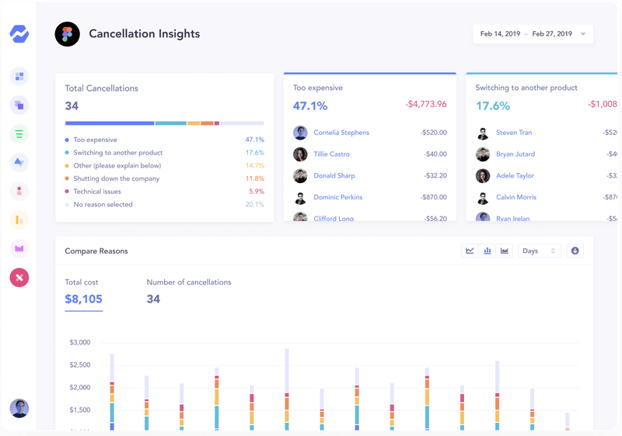Click the 47.1% value in Too expensive card
Viewport: 622px width, 436px height.
point(310,106)
